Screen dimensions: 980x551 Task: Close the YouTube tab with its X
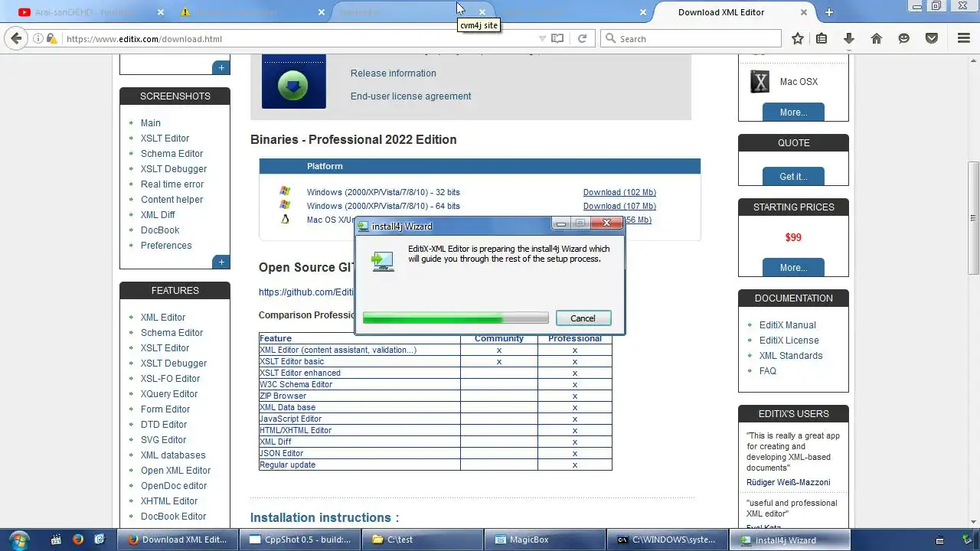tap(160, 12)
